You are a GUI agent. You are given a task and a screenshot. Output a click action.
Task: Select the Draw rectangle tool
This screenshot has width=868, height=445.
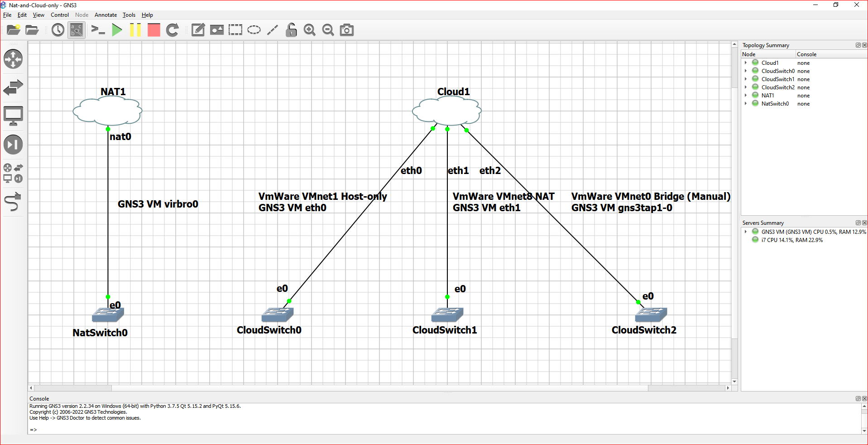[x=235, y=30]
